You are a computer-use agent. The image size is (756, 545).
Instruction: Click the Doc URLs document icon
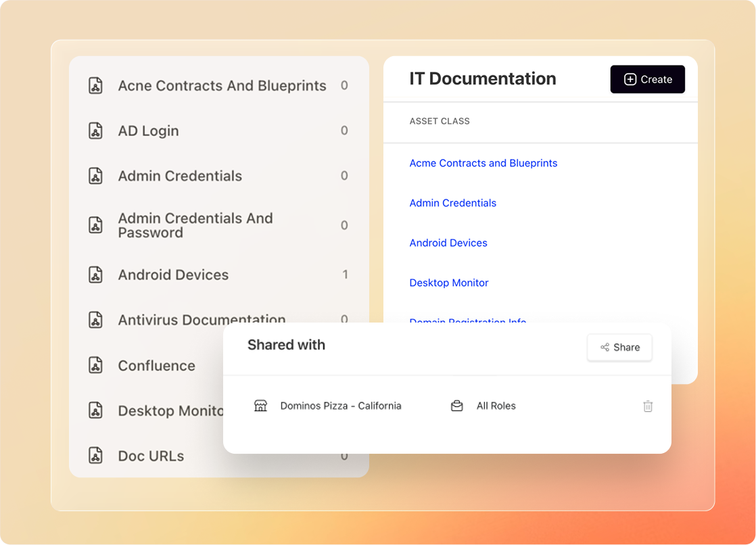tap(96, 456)
